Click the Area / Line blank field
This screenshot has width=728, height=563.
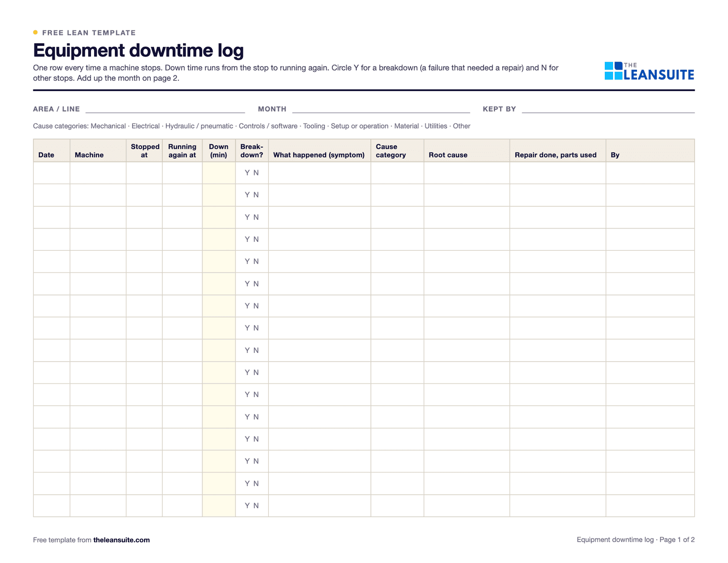(x=165, y=109)
